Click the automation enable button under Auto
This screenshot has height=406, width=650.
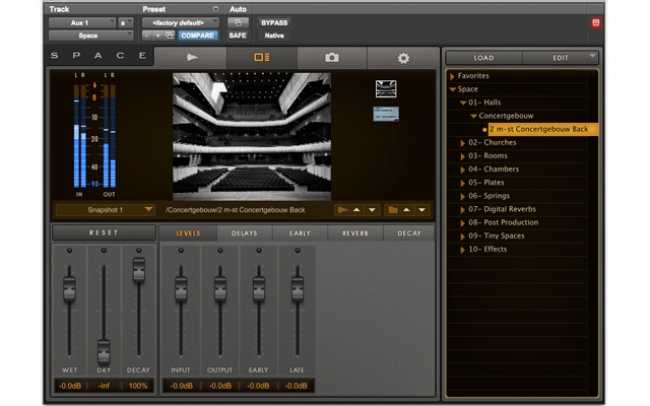pyautogui.click(x=238, y=22)
